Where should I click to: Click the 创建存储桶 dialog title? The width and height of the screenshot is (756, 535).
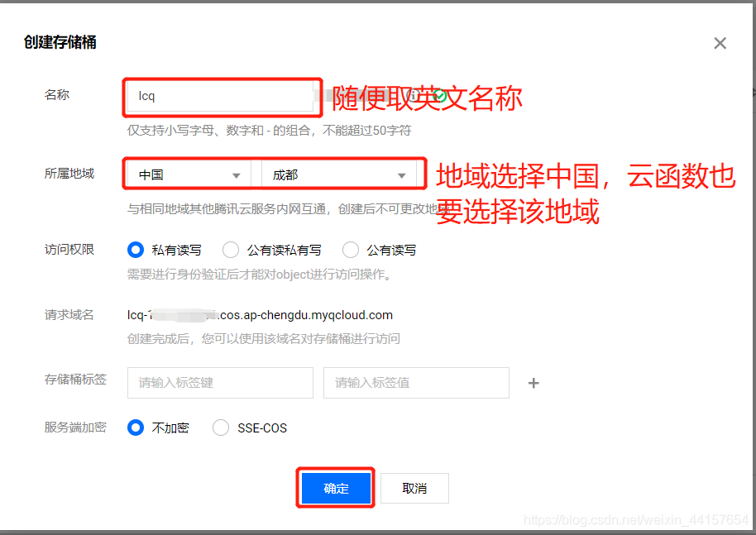pyautogui.click(x=58, y=40)
